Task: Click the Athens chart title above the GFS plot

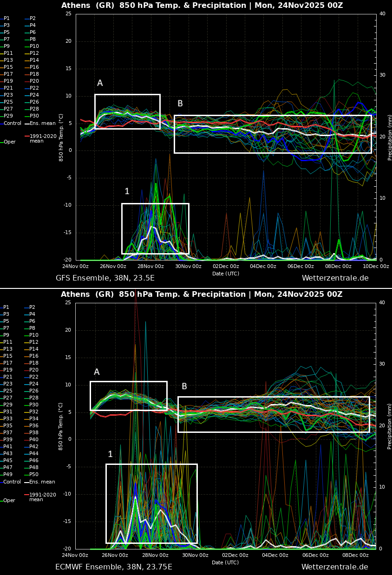Action: (x=202, y=6)
